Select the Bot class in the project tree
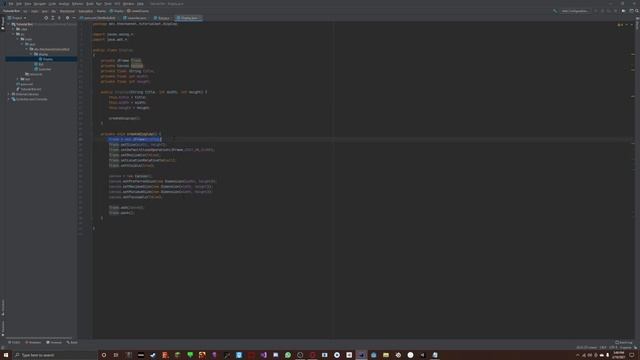 click(39, 64)
